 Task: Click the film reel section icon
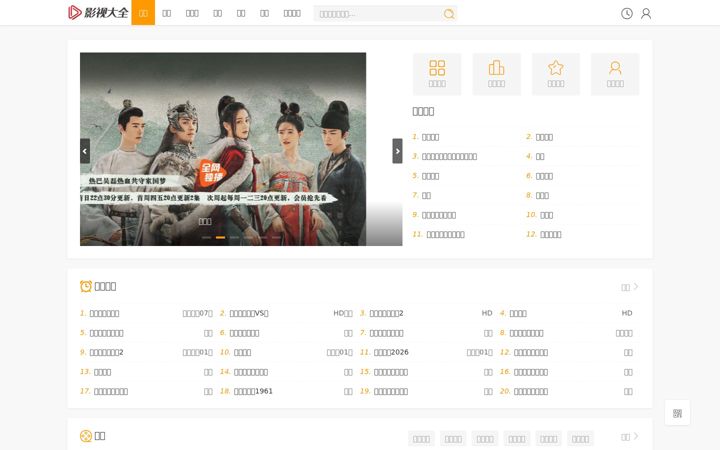pyautogui.click(x=86, y=436)
